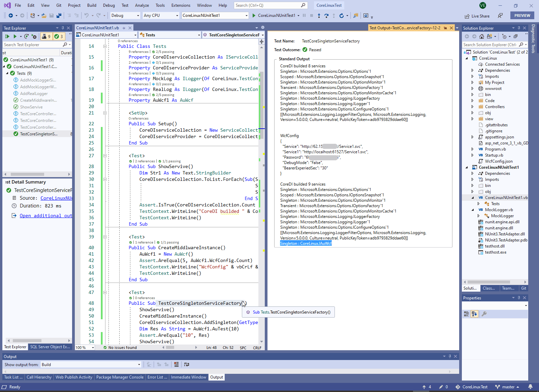The width and height of the screenshot is (539, 392).
Task: Click the Step Over debug icon
Action: coord(326,15)
